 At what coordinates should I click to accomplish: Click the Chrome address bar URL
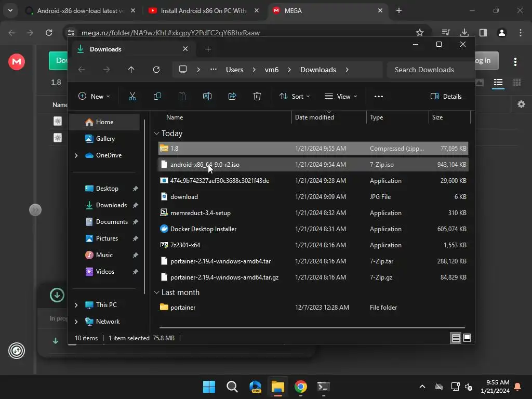tap(170, 33)
